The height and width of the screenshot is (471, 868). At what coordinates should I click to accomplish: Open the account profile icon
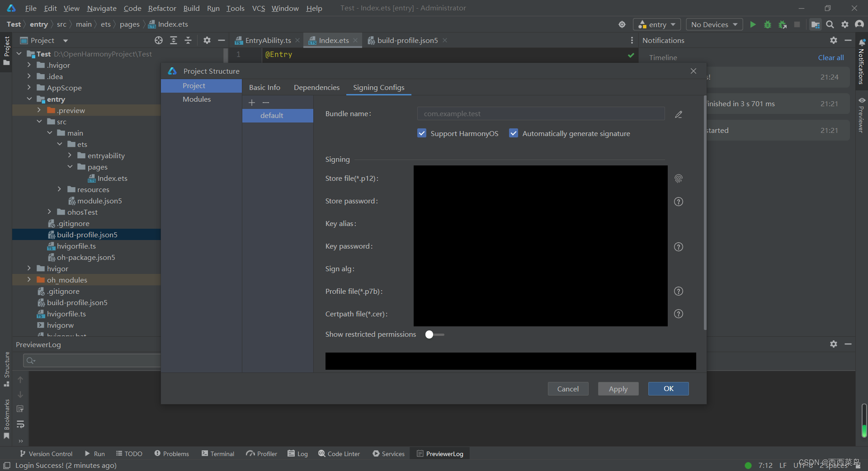click(859, 24)
